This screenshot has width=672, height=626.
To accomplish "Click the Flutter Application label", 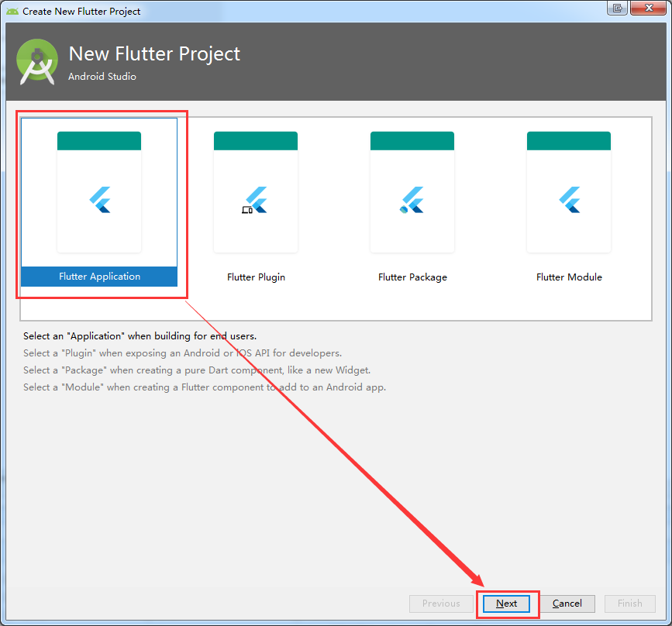I will pyautogui.click(x=99, y=277).
